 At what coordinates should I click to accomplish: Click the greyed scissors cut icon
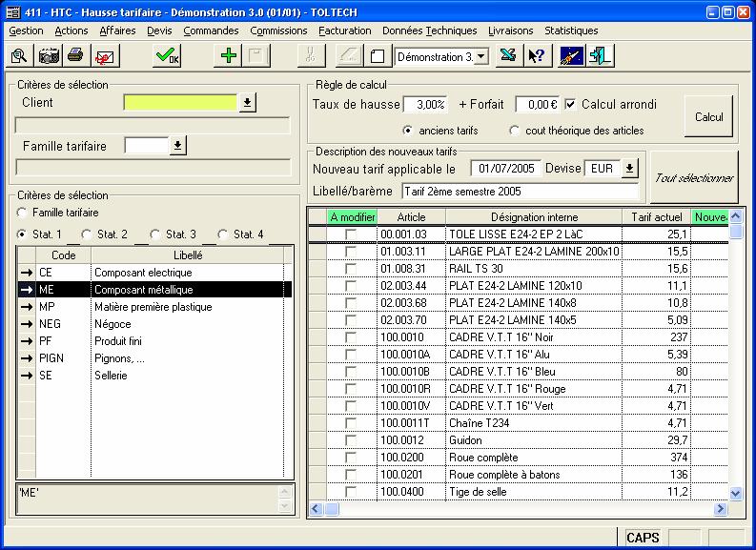[x=311, y=56]
